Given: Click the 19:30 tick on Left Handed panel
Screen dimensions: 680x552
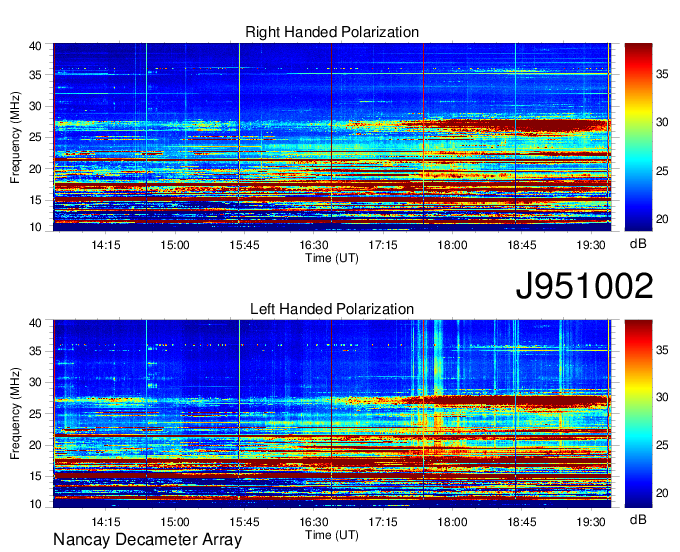Looking at the screenshot, I should coord(591,522).
